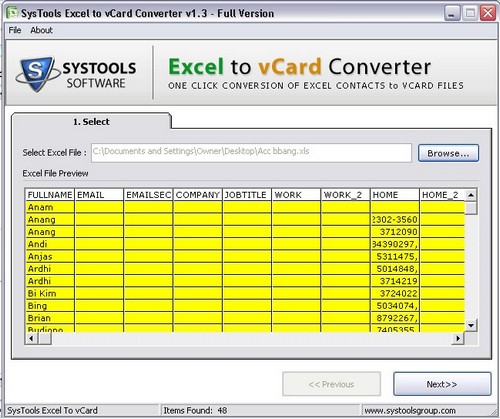Switch to the 1. Select tab
Image resolution: width=500 pixels, height=419 pixels.
pos(91,122)
